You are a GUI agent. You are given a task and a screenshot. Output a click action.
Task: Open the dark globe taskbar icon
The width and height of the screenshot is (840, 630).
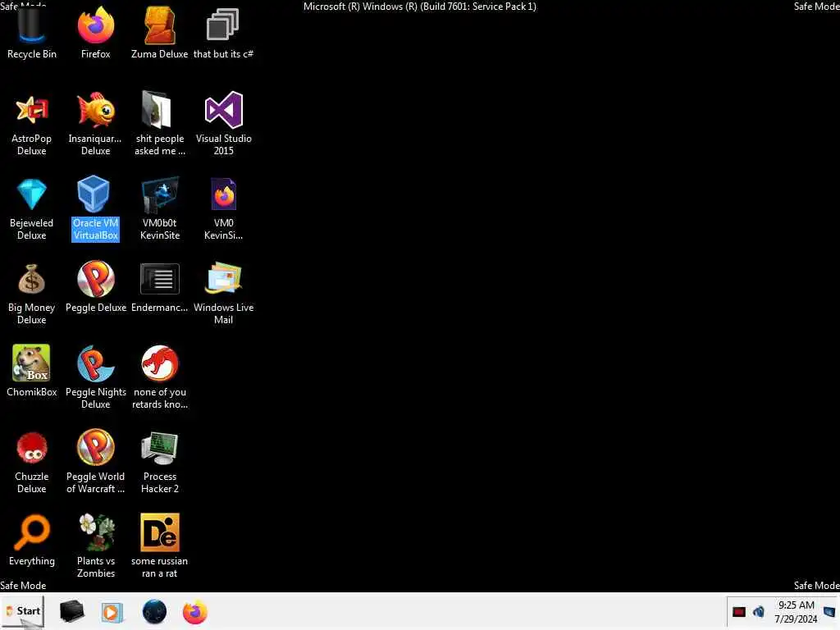[x=154, y=612]
